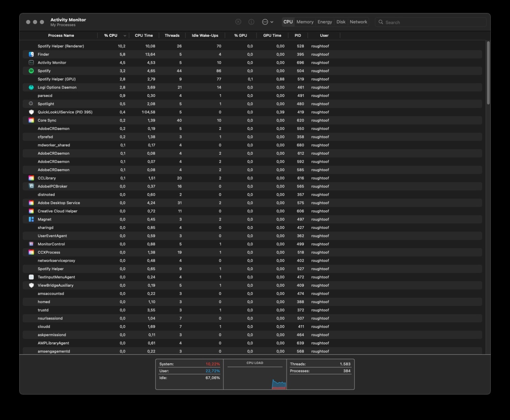The height and width of the screenshot is (420, 510).
Task: Select the Spotify Helper (Renderer) row
Action: click(252, 46)
